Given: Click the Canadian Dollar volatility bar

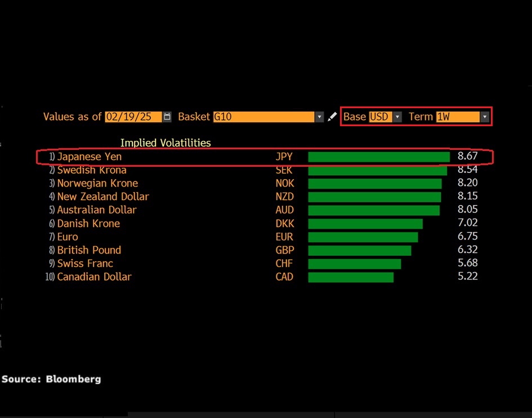Looking at the screenshot, I should 351,277.
